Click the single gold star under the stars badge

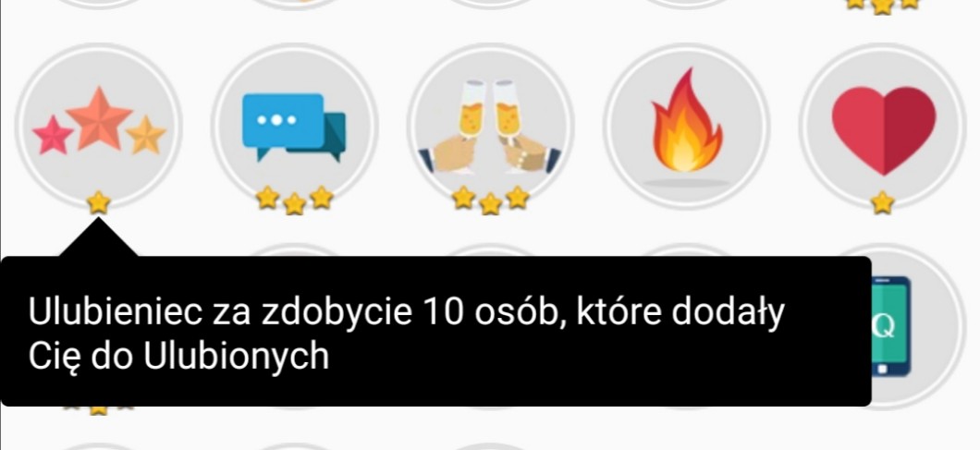click(x=98, y=202)
